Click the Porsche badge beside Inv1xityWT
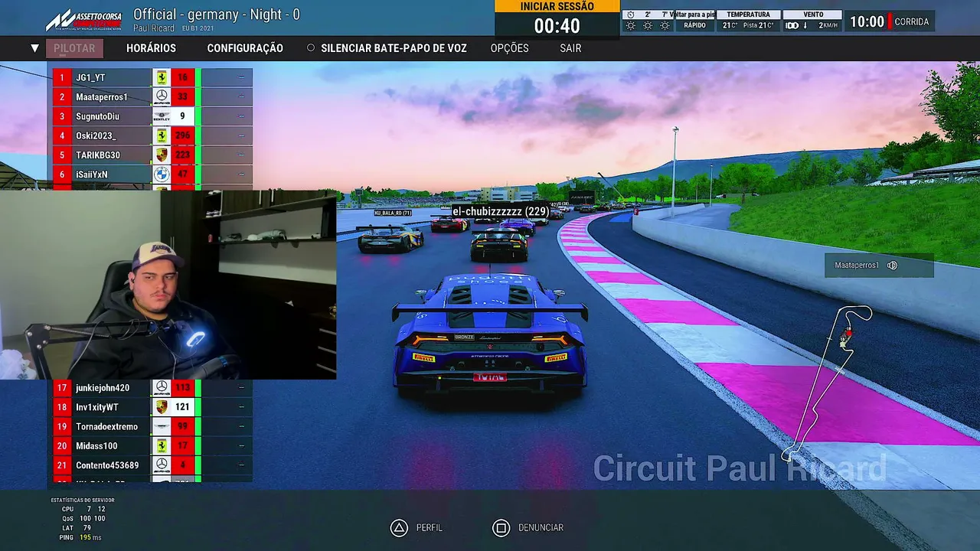980x551 pixels. 162,407
